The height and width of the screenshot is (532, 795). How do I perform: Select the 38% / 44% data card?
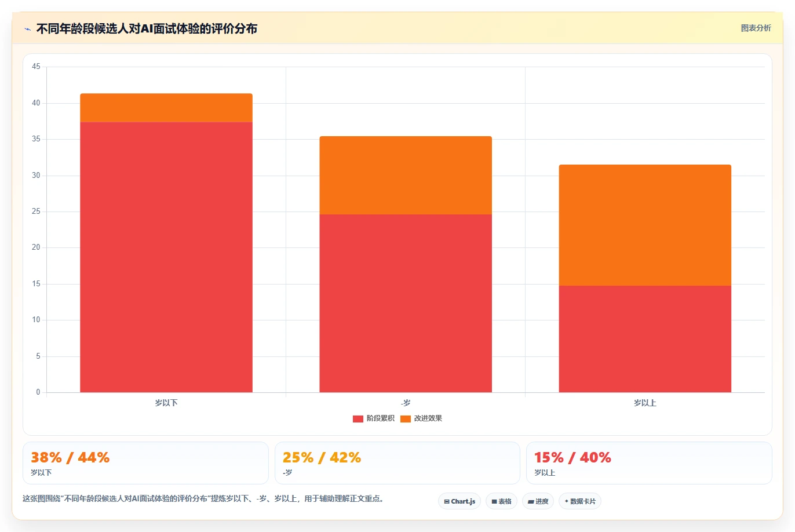(x=145, y=463)
